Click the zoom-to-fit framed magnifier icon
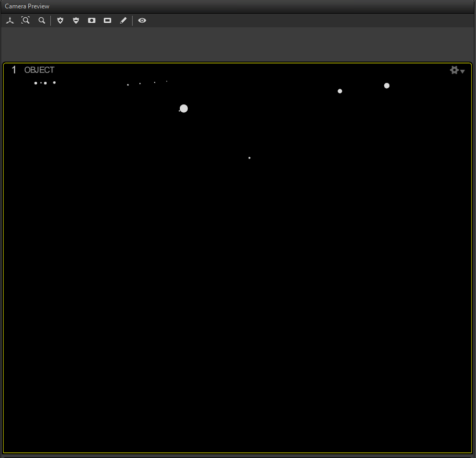 26,20
